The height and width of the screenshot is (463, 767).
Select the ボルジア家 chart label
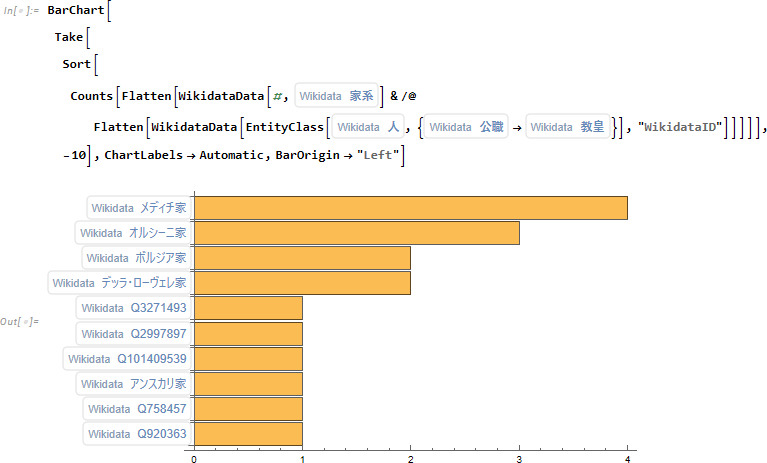(135, 258)
